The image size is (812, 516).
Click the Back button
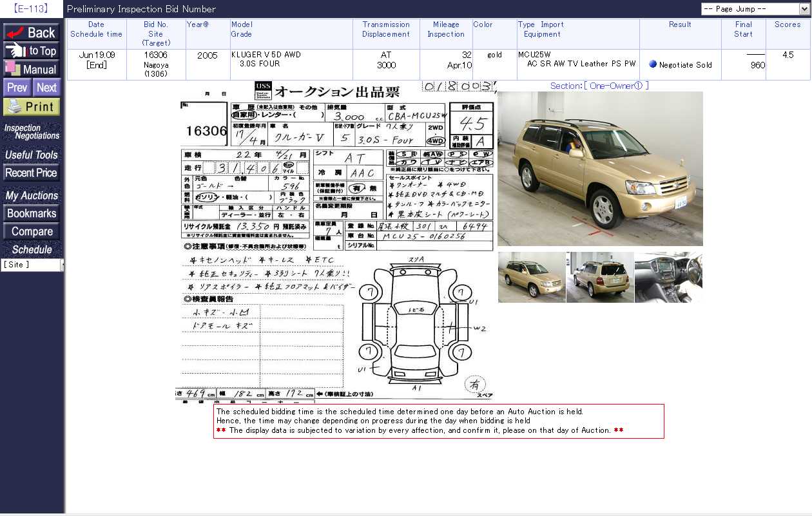point(32,33)
